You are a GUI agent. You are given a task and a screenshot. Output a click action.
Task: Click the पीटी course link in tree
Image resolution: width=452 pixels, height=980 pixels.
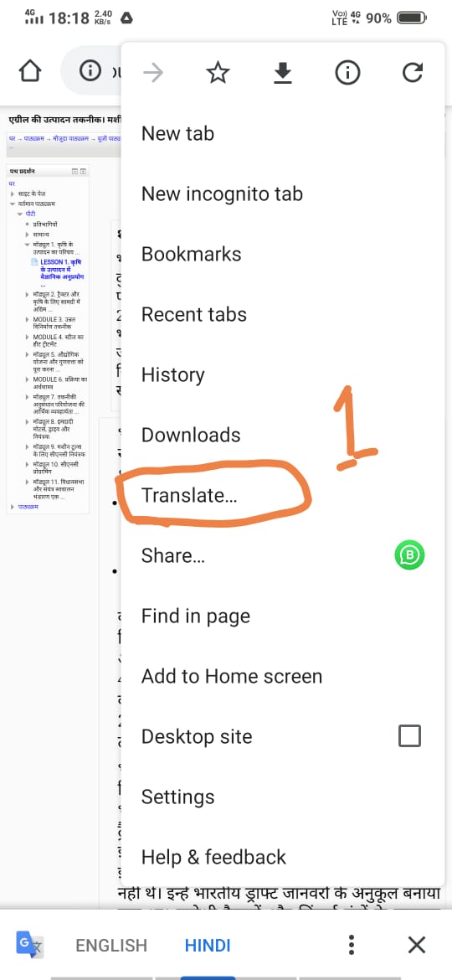coord(30,214)
